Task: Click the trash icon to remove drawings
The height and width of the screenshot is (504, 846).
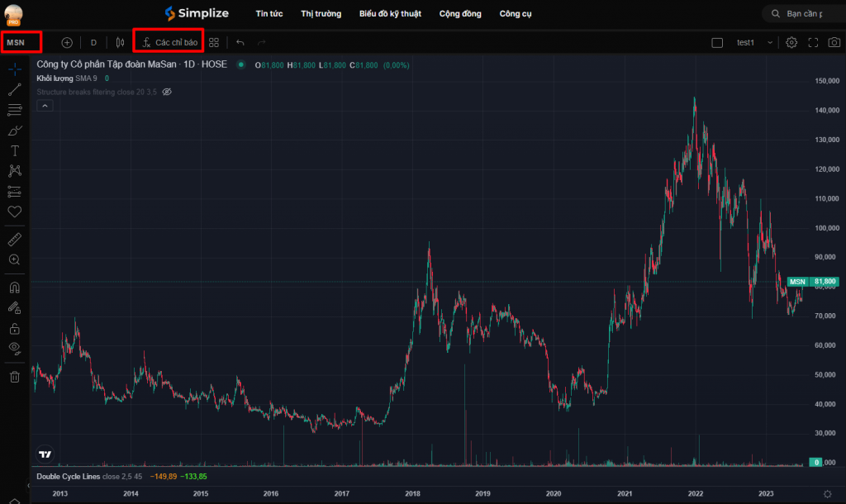Action: [x=14, y=377]
